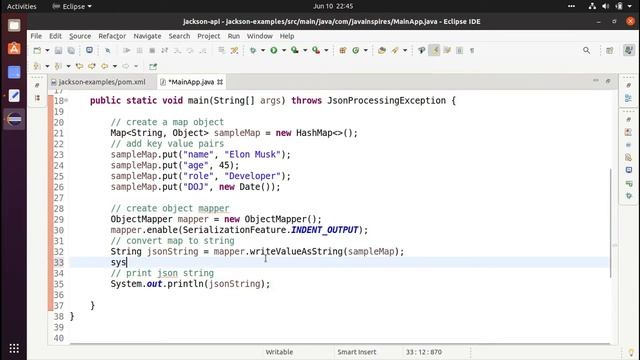The image size is (640, 360).
Task: Click the Debug bug icon
Action: [253, 50]
